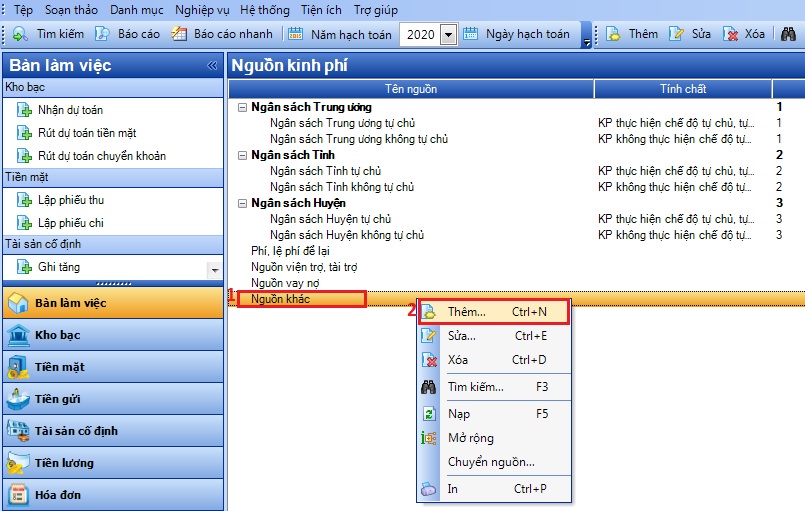Select the Nguồn vay nợ row
805x511 pixels.
pos(516,283)
